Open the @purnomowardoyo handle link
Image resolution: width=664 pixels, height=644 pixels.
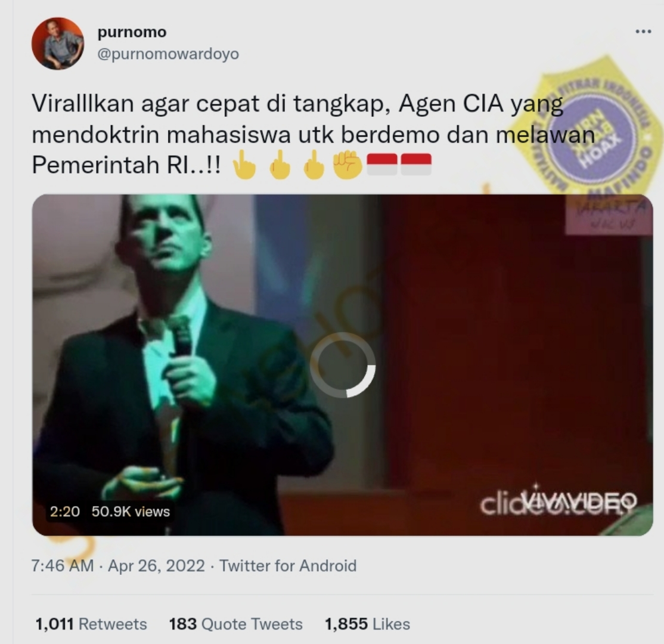point(168,54)
